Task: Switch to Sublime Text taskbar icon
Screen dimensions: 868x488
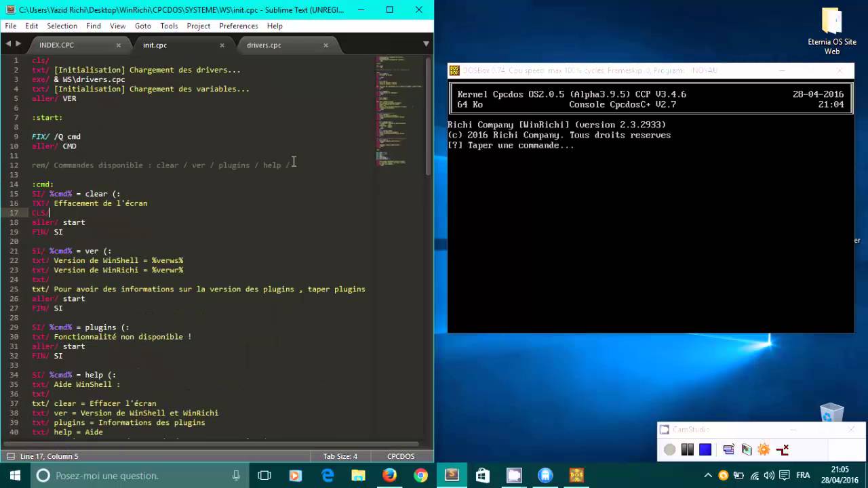Action: point(452,475)
